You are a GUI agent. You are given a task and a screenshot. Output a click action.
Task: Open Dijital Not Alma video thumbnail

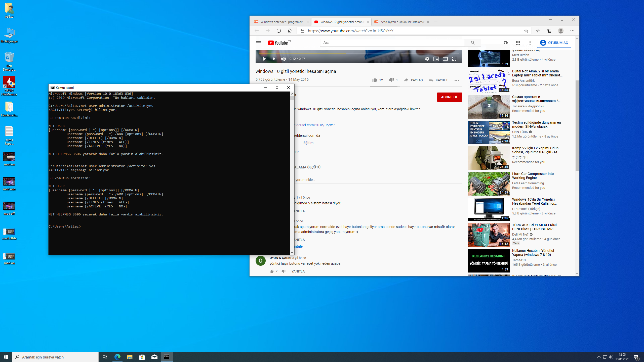pos(489,81)
